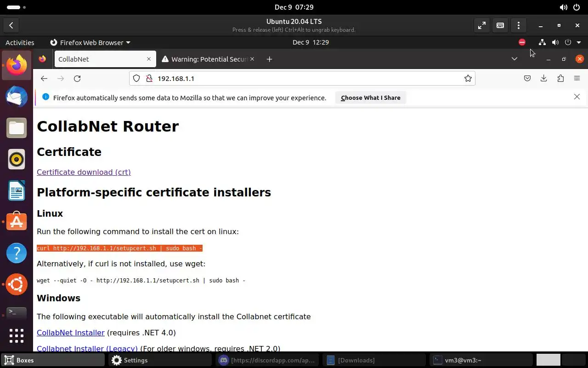Open Firefox downloads panel
The image size is (588, 368).
pos(544,78)
